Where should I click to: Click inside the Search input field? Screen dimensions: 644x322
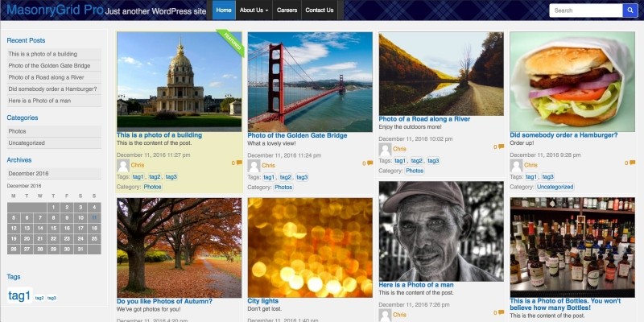(x=585, y=10)
